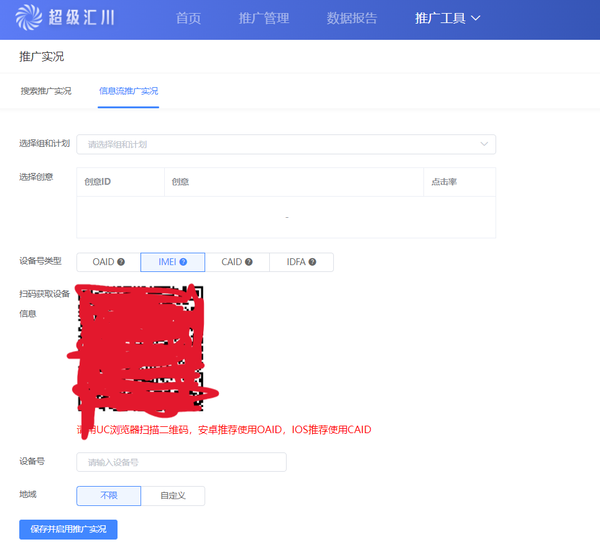600x552 pixels.
Task: Expand the 推广工具 menu chevron
Action: (x=475, y=18)
